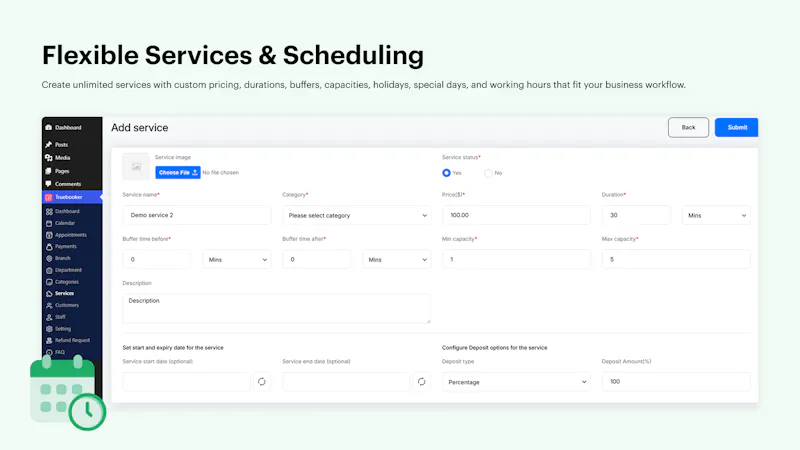The width and height of the screenshot is (800, 450).
Task: Open Comments in the sidebar menu
Action: 68,184
